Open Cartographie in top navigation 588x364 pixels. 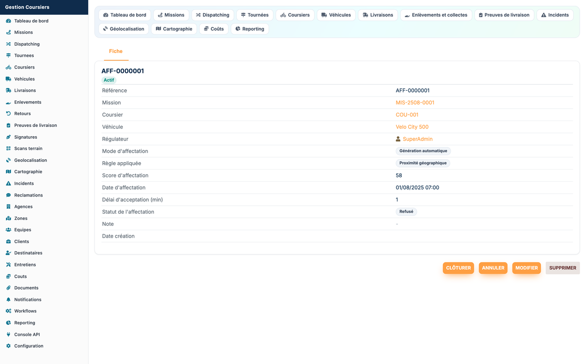point(174,29)
